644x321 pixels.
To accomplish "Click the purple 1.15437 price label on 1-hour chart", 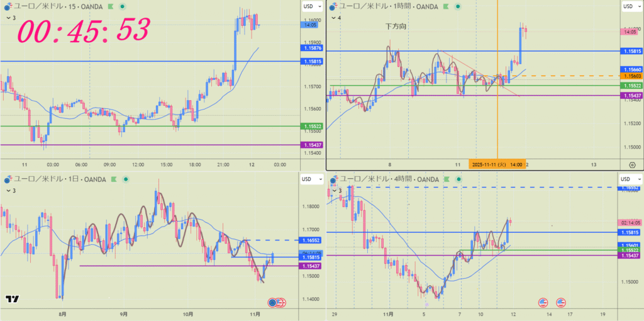I will point(631,96).
